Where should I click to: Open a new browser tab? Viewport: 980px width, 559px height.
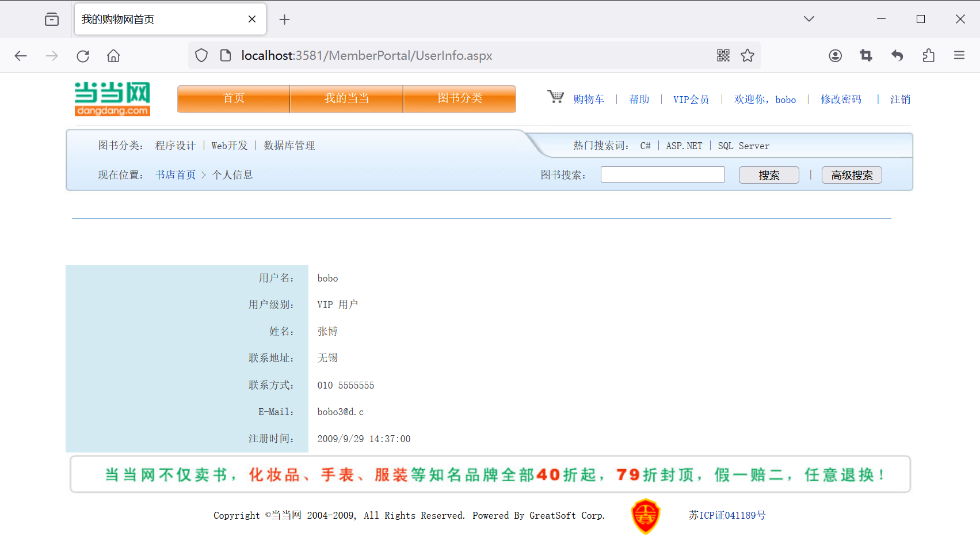[284, 20]
